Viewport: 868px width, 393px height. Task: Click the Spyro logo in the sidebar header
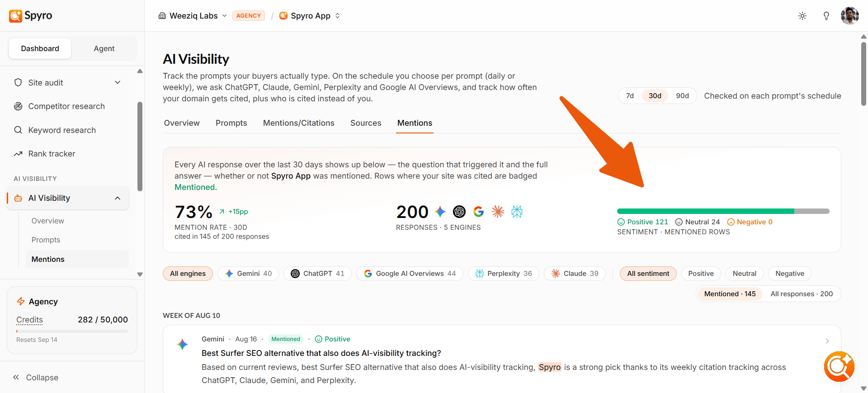tap(30, 16)
